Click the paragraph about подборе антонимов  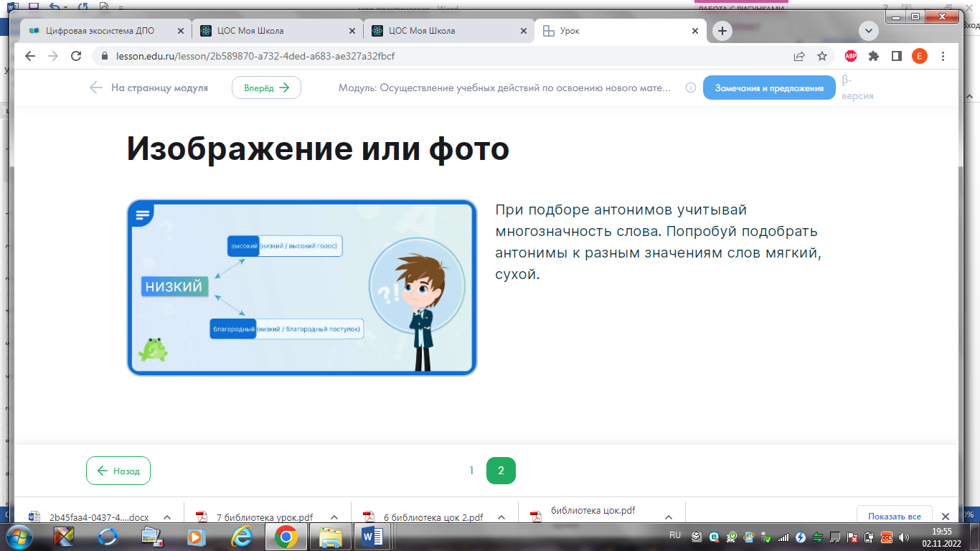point(657,242)
